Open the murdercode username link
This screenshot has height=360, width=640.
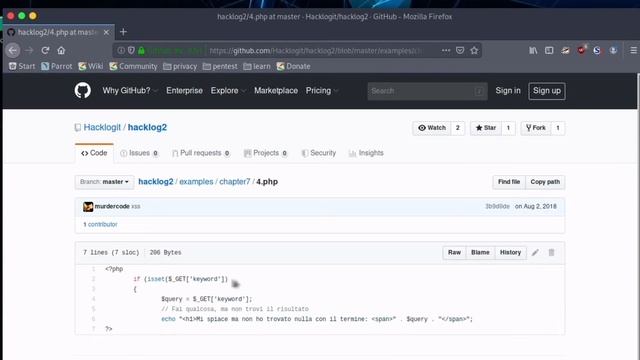click(112, 207)
